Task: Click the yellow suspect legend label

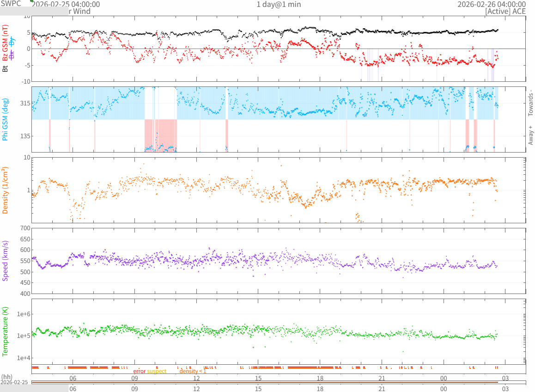Action: pos(157,371)
